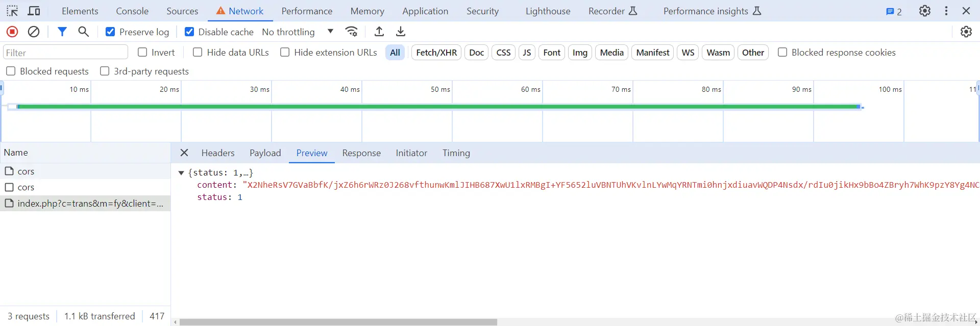The height and width of the screenshot is (326, 980).
Task: Click the Performance insights flask icon
Action: tap(757, 11)
